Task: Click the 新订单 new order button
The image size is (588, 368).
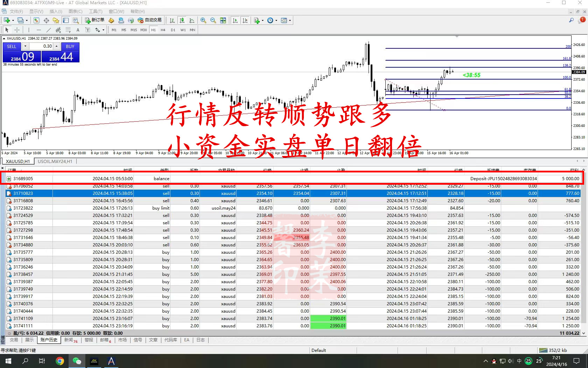Action: click(x=94, y=20)
